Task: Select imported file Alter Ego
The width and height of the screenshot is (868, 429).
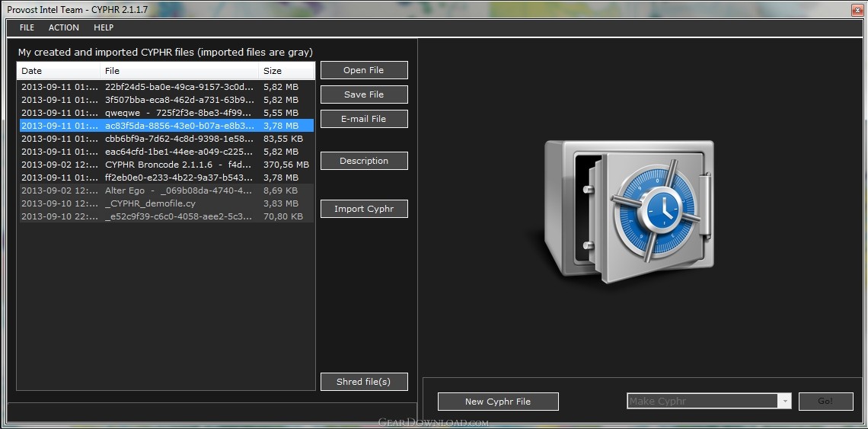Action: click(167, 190)
